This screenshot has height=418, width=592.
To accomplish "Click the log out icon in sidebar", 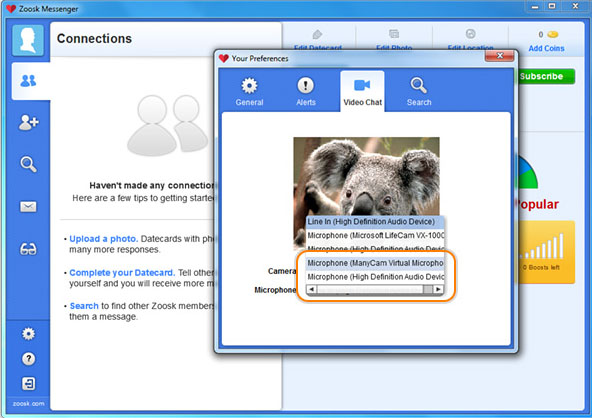I will point(28,384).
